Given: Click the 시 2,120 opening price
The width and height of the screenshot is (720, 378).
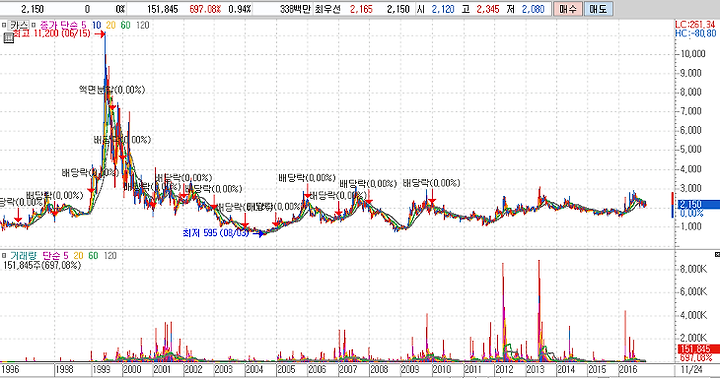Looking at the screenshot, I should tap(436, 9).
